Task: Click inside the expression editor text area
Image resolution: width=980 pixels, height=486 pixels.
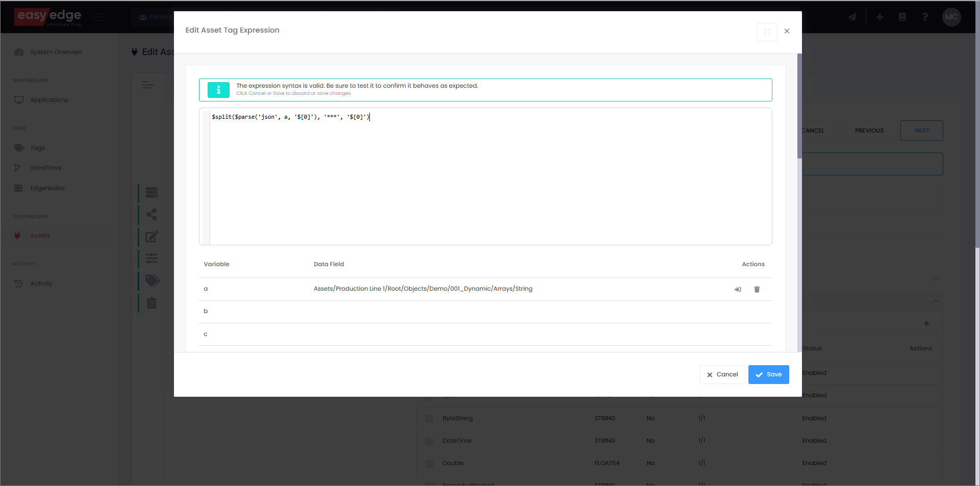Action: click(490, 178)
